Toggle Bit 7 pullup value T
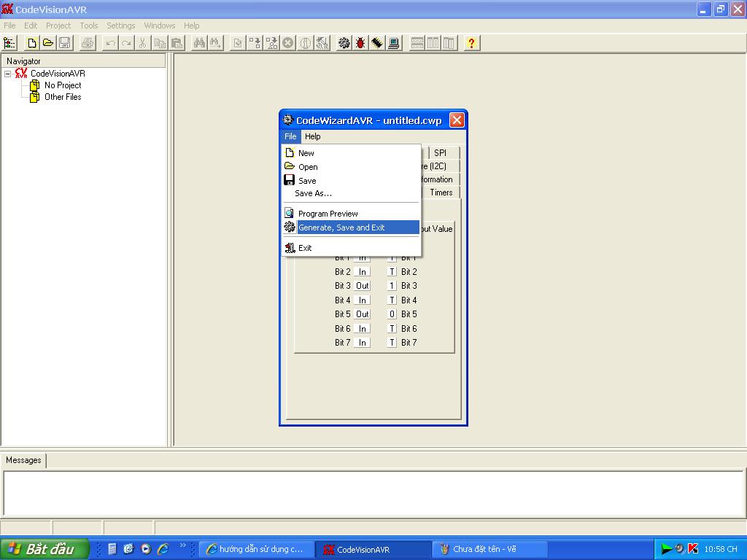 pos(392,343)
